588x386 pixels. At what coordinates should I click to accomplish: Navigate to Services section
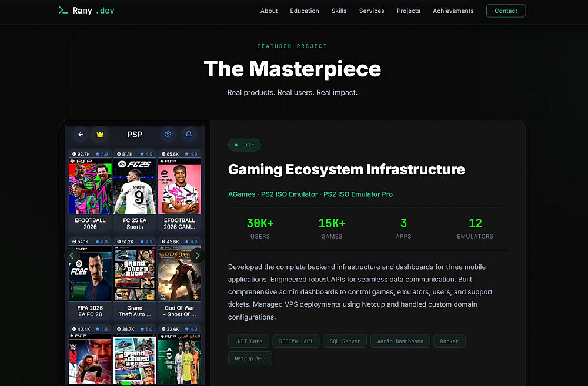372,11
